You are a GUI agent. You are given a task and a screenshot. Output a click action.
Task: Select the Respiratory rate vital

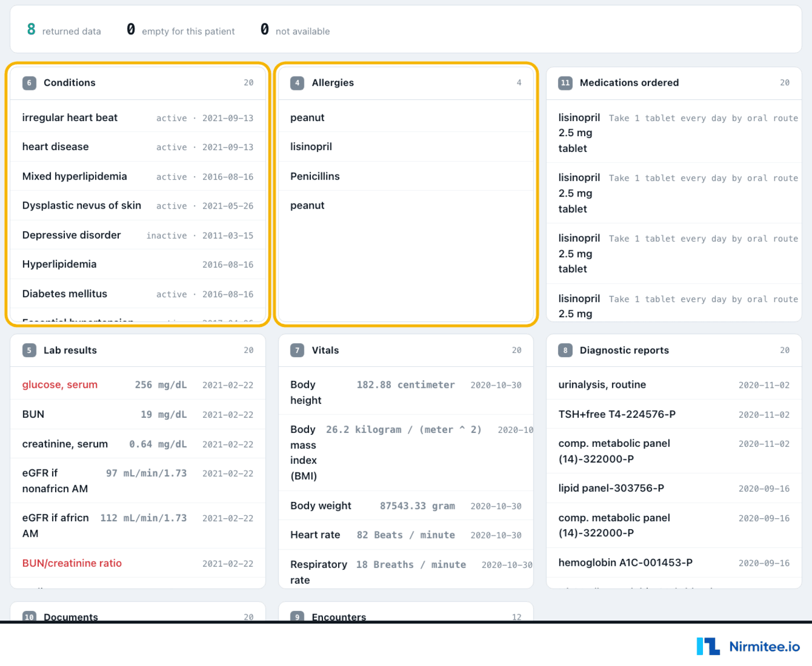point(406,569)
